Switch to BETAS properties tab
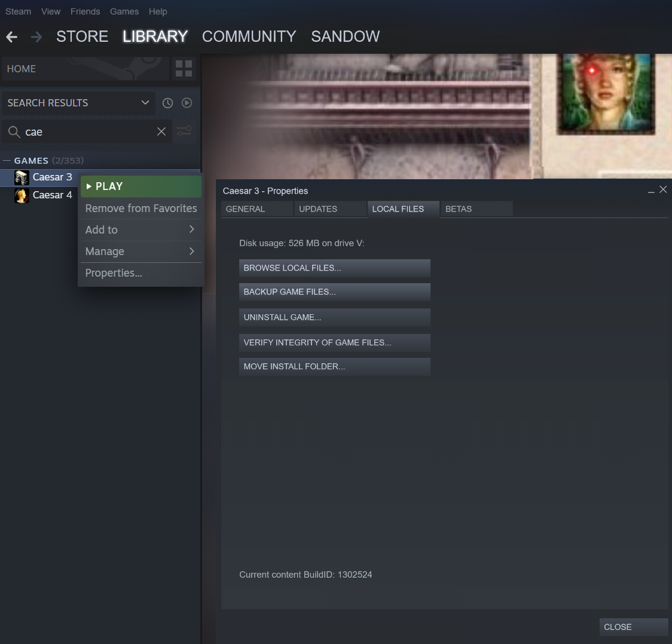The image size is (672, 644). pos(476,209)
